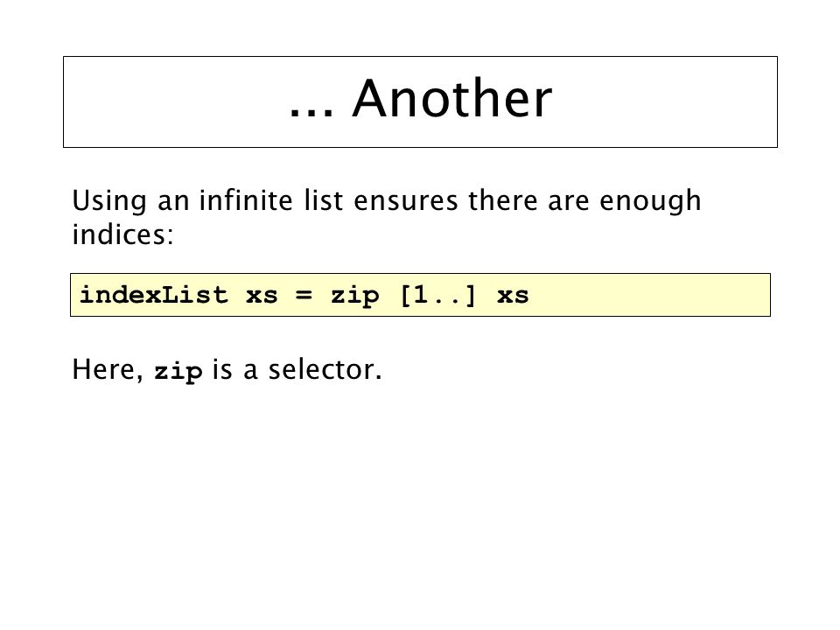Click "indexList" in the yellow code box
Image resolution: width=840 pixels, height=630 pixels.
(154, 295)
